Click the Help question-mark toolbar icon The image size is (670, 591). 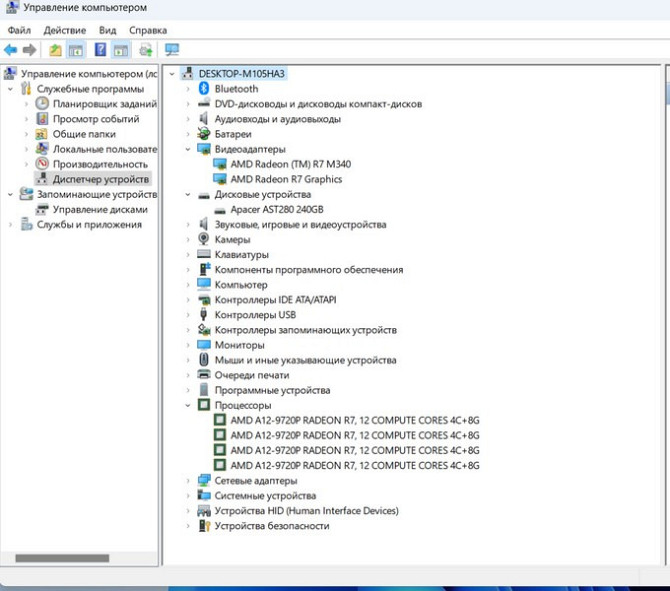point(100,50)
